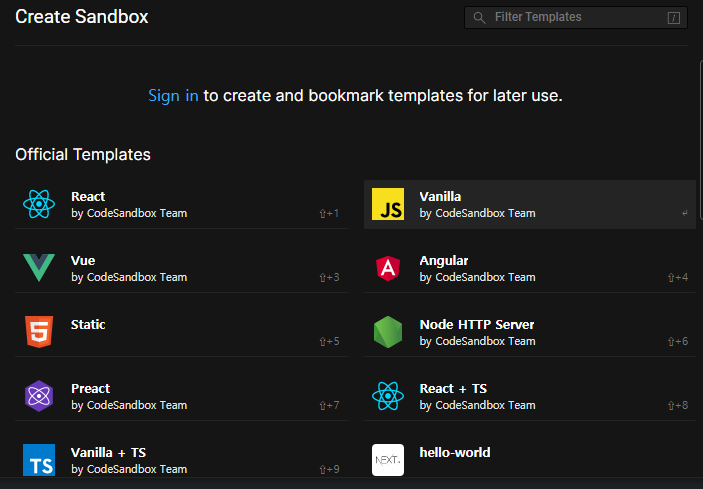Screen dimensions: 703x489
Task: Click the green Node hexagon icon
Action: coord(388,332)
